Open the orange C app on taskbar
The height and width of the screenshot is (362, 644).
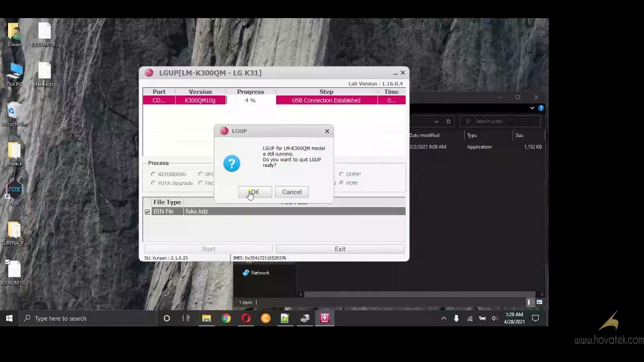click(x=265, y=318)
